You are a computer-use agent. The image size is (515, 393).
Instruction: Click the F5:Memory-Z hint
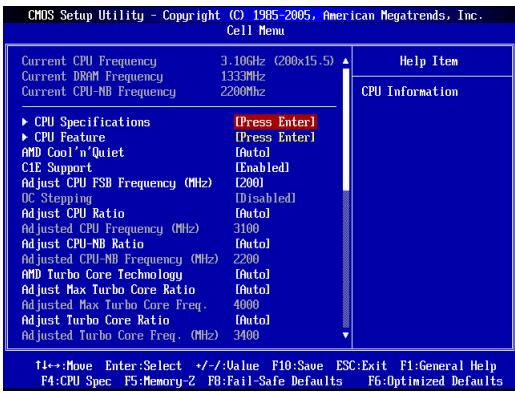[160, 381]
